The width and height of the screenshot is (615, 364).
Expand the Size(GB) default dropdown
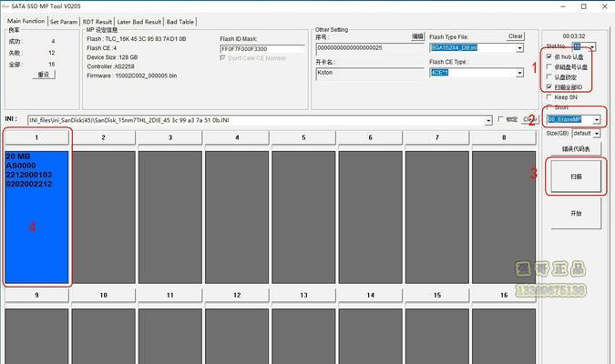[x=596, y=134]
